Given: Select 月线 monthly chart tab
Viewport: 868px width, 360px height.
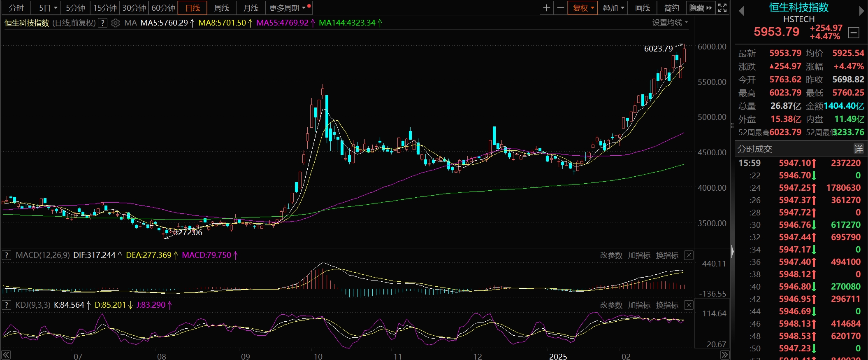Looking at the screenshot, I should coord(251,8).
